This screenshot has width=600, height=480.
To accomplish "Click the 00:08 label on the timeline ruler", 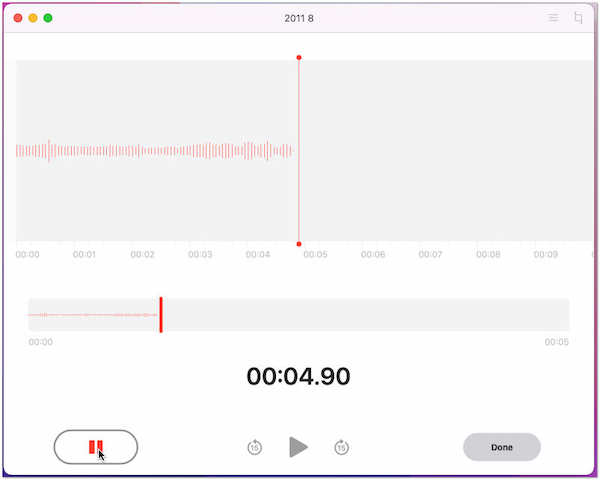I will tap(488, 255).
